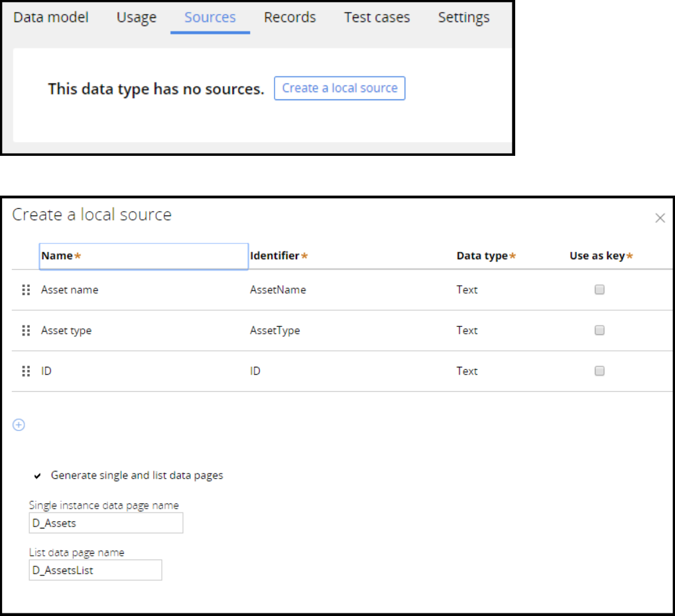
Task: Open the Data model tab
Action: 51,17
